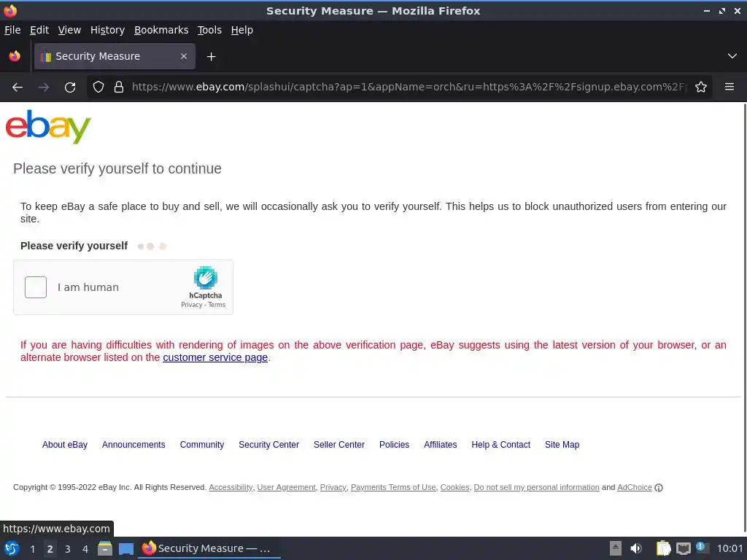The image size is (747, 560).
Task: Open Do not sell my personal information
Action: (x=536, y=488)
